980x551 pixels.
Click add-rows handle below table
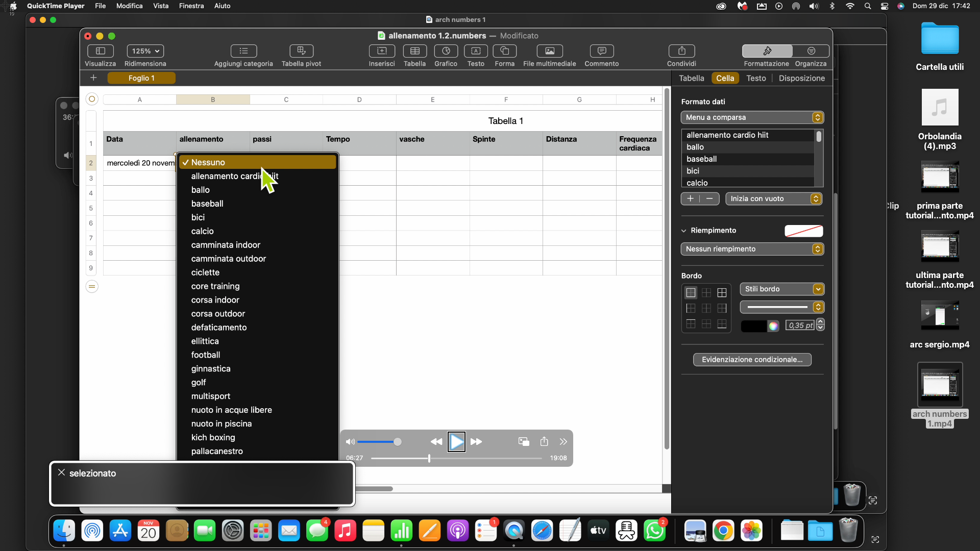pos(92,287)
